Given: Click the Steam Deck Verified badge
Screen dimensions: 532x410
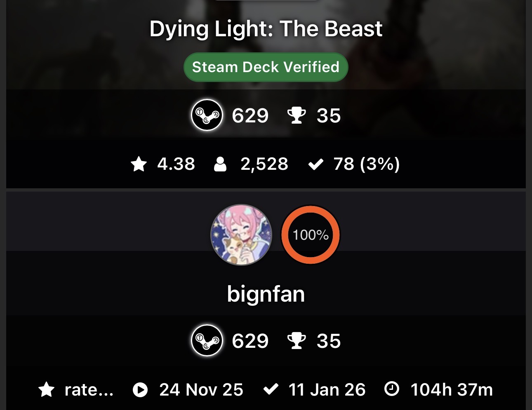Looking at the screenshot, I should 266,67.
